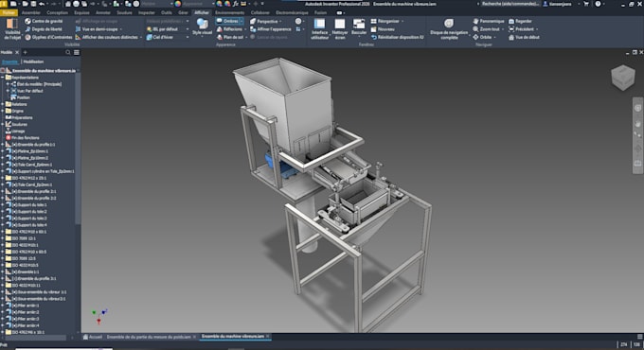The height and width of the screenshot is (350, 644).
Task: Switch to the Assembler ribbon tab
Action: pos(31,12)
